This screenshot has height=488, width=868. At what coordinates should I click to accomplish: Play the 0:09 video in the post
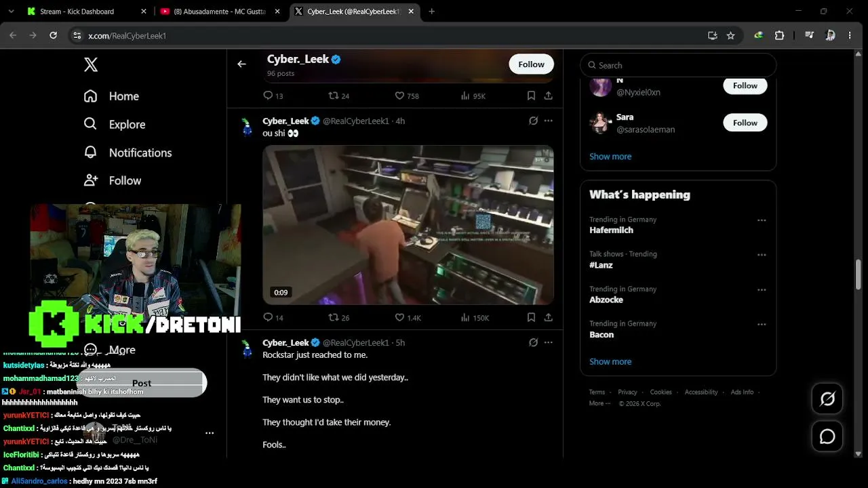[408, 225]
